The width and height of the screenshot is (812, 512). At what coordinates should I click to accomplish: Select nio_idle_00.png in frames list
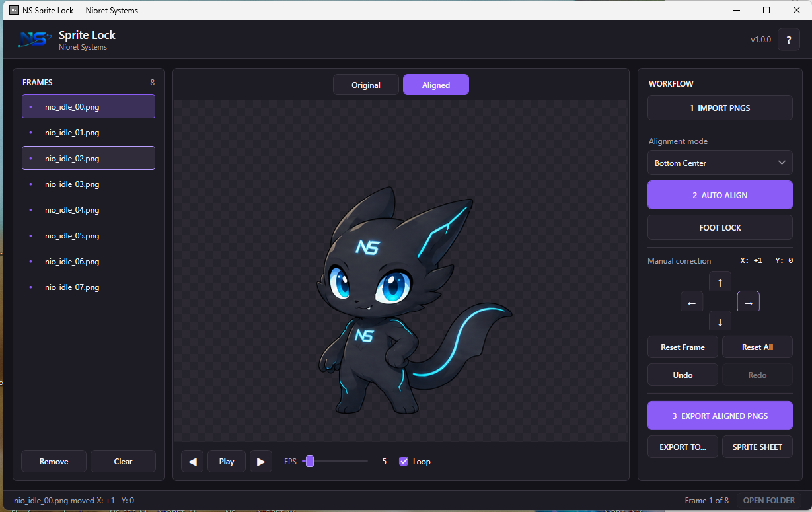[89, 106]
